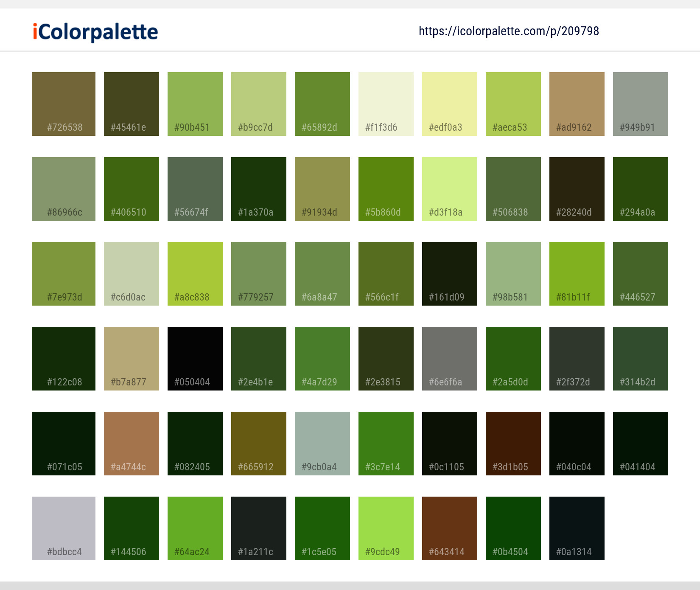Click the #779257 swatch
The image size is (700, 590).
[x=259, y=274]
